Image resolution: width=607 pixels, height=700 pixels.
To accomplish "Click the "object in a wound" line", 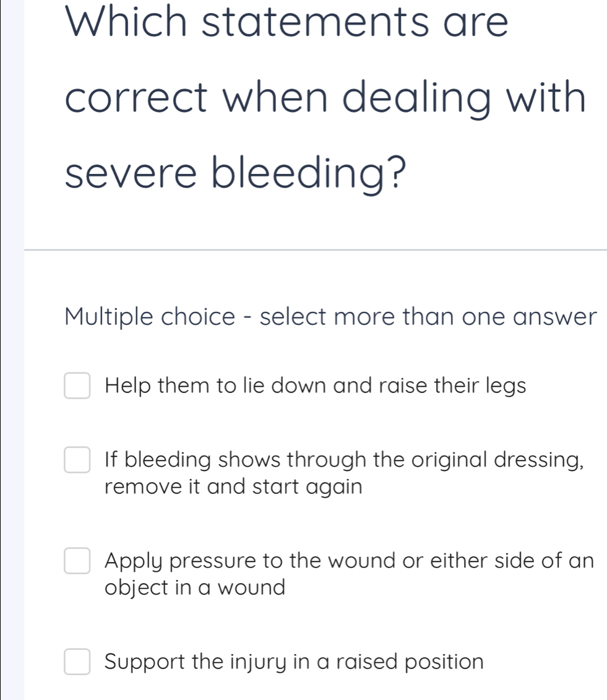I will point(195,587).
